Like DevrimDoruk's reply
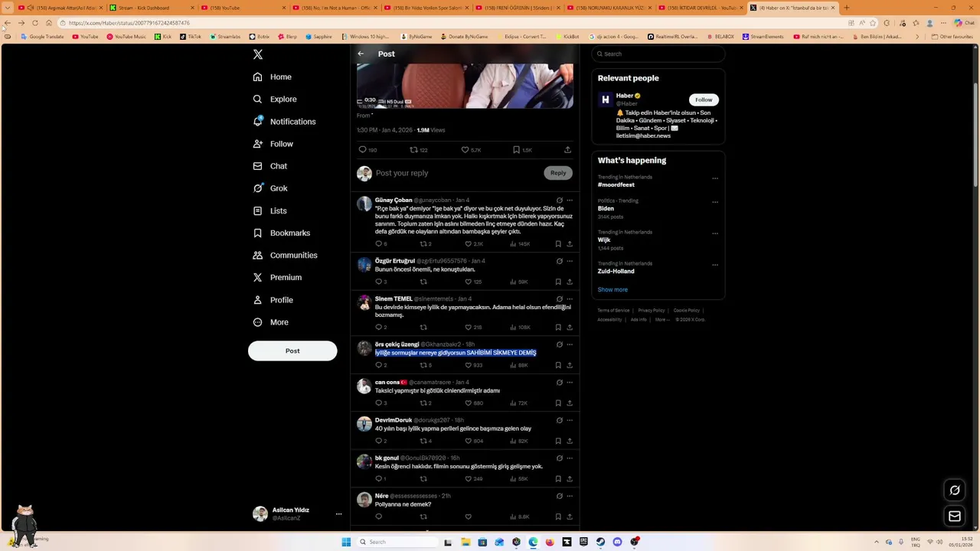The width and height of the screenshot is (980, 551). pos(468,441)
